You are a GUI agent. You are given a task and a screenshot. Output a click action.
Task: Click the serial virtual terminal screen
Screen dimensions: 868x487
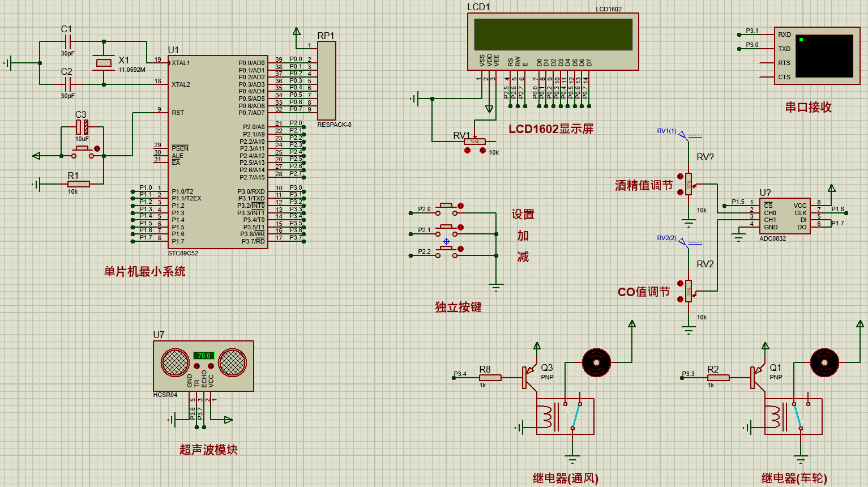tap(824, 56)
